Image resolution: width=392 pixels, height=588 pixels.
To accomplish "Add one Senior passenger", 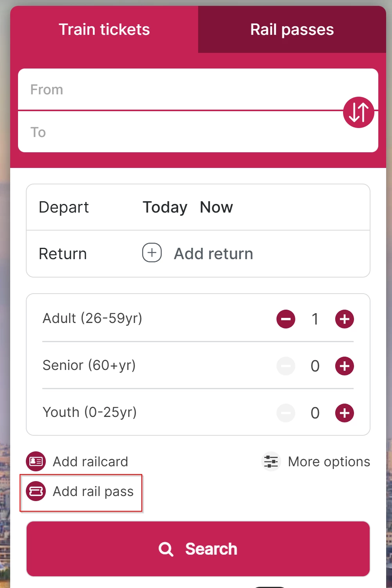I will [x=344, y=366].
